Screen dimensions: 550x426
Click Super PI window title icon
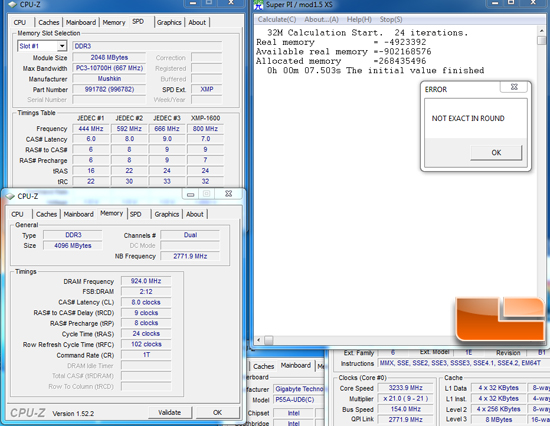[x=259, y=5]
